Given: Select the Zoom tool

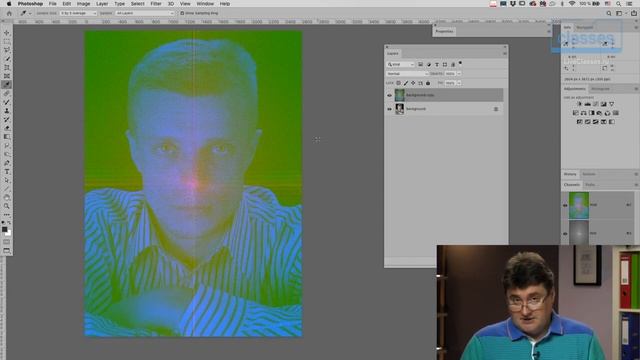Looking at the screenshot, I should (x=7, y=206).
